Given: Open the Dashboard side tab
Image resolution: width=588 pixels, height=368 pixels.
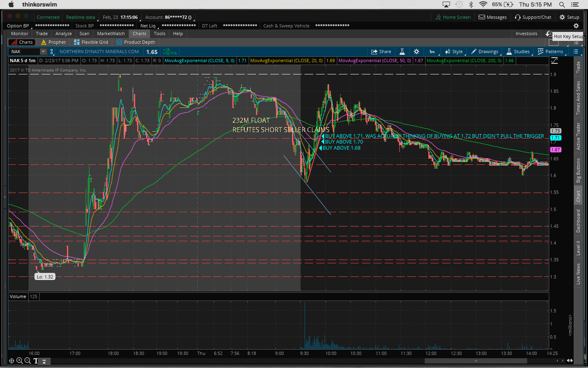Looking at the screenshot, I should (578, 221).
